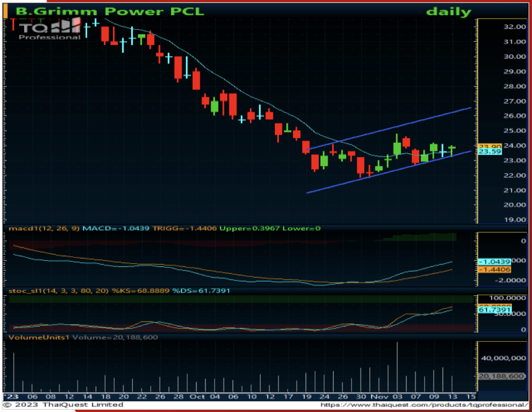Click the daily timeframe label
Image resolution: width=532 pixels, height=412 pixels.
(x=448, y=12)
